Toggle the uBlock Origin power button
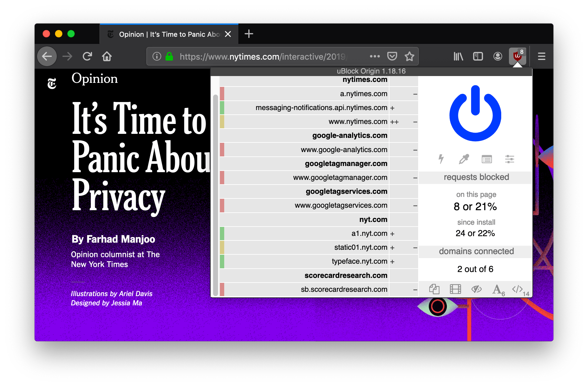 (x=475, y=113)
